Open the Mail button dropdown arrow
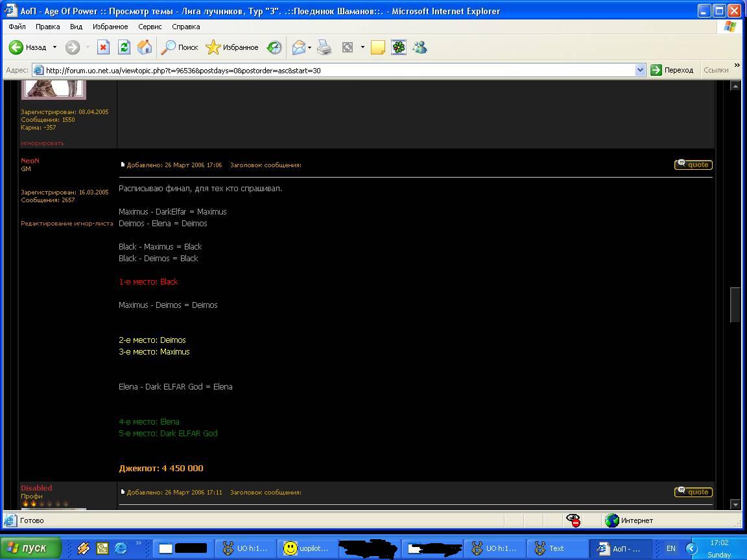 309,47
